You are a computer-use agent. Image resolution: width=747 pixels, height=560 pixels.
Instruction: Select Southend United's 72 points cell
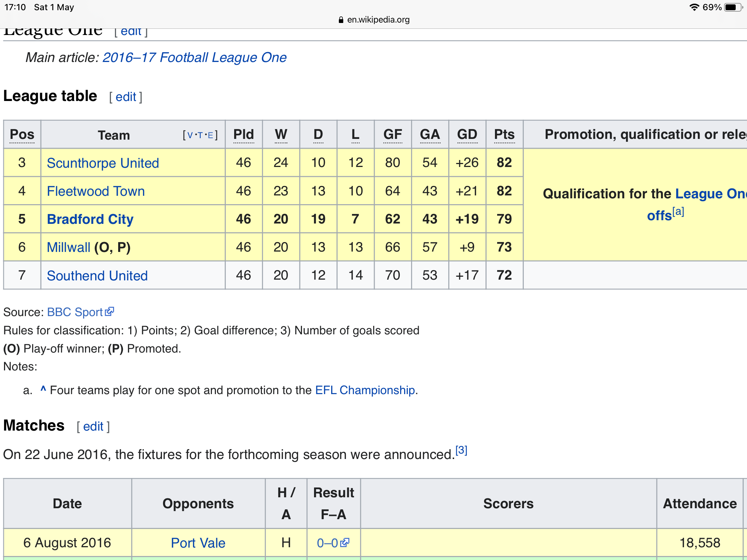coord(504,275)
